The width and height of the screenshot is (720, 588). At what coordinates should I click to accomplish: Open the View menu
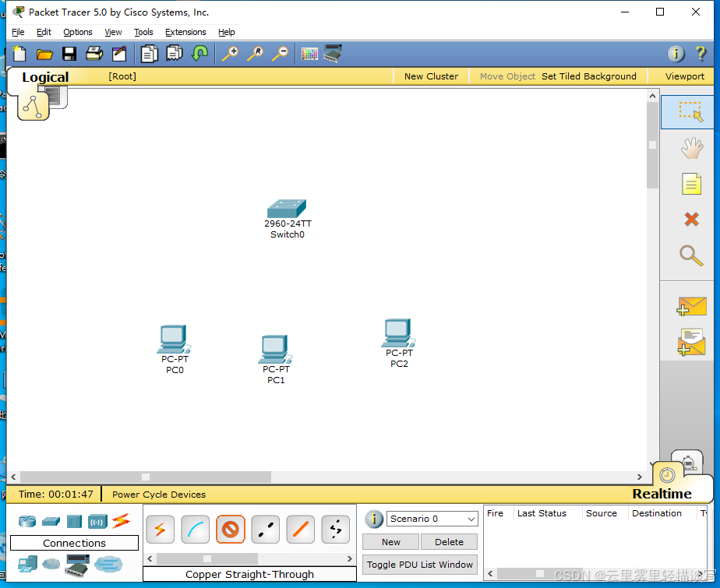[x=113, y=32]
